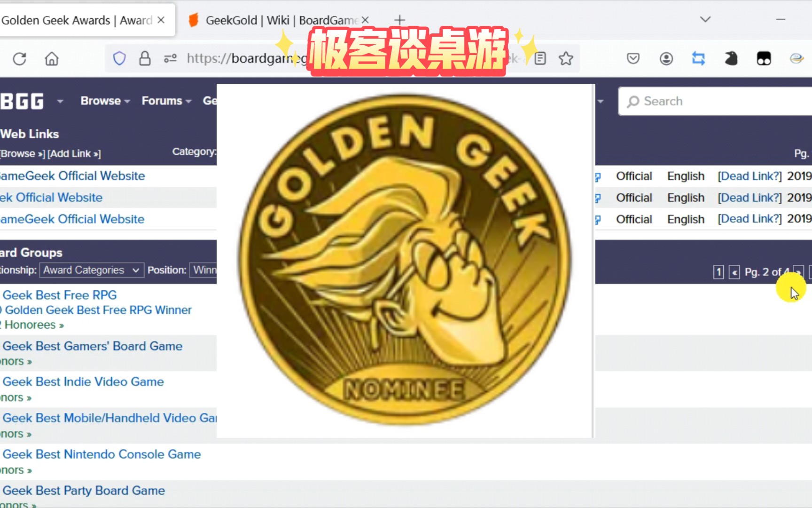Open the menu arrow right of the medal
Viewport: 812px width, 508px height.
[600, 101]
